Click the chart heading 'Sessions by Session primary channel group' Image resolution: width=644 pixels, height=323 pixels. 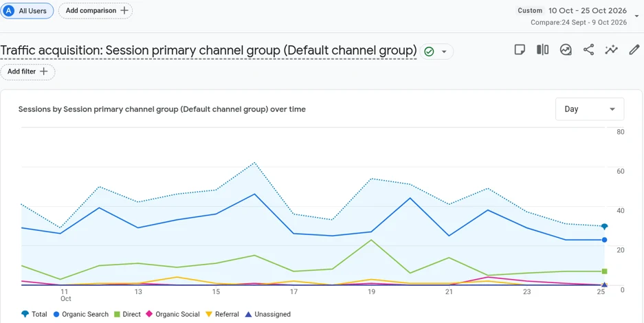click(x=162, y=109)
